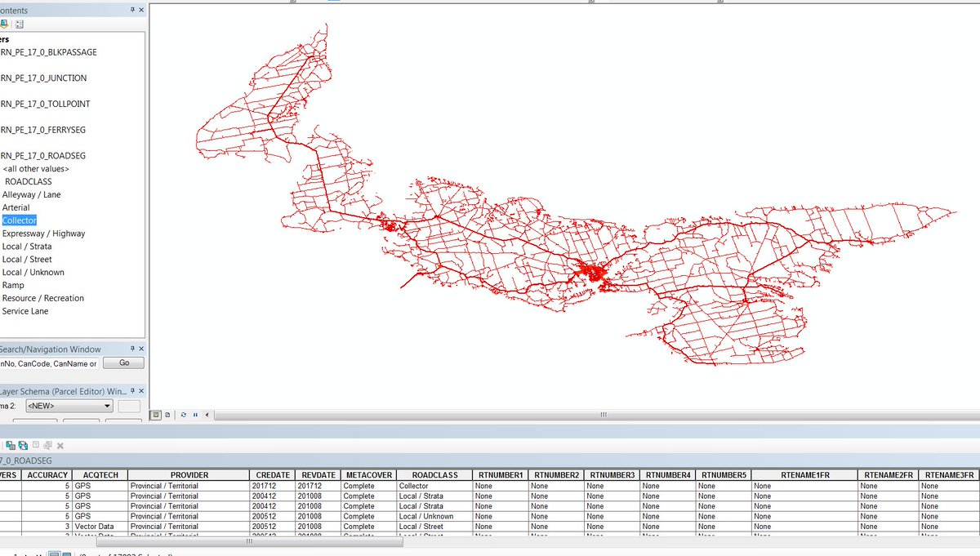The image size is (980, 556).
Task: Select the RN_PE_17_0_TOLLPOINT layer
Action: (45, 105)
